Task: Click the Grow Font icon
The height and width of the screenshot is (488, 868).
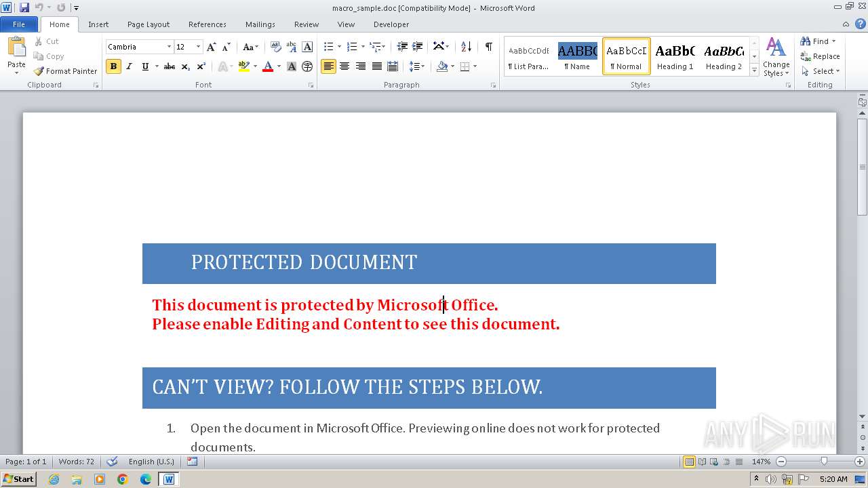Action: click(x=212, y=47)
